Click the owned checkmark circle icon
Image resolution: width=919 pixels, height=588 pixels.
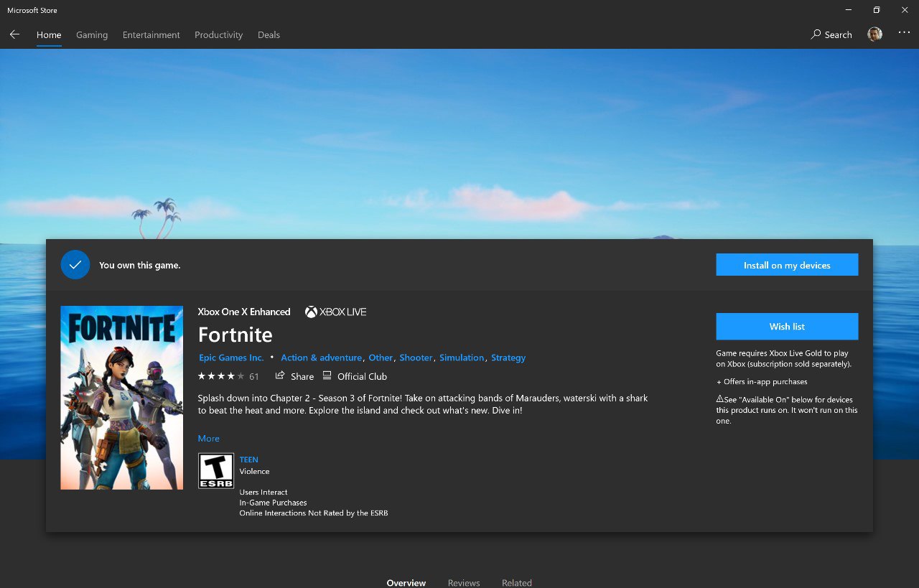(75, 265)
